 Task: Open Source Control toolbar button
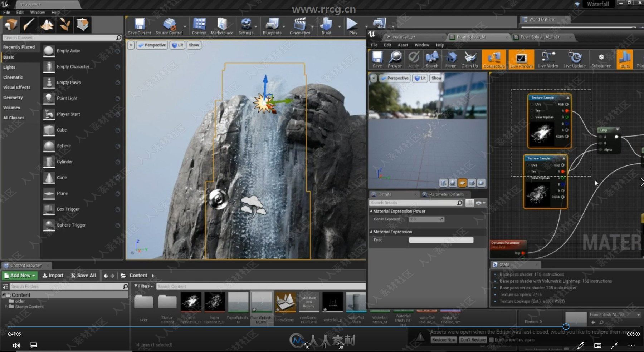pyautogui.click(x=169, y=26)
